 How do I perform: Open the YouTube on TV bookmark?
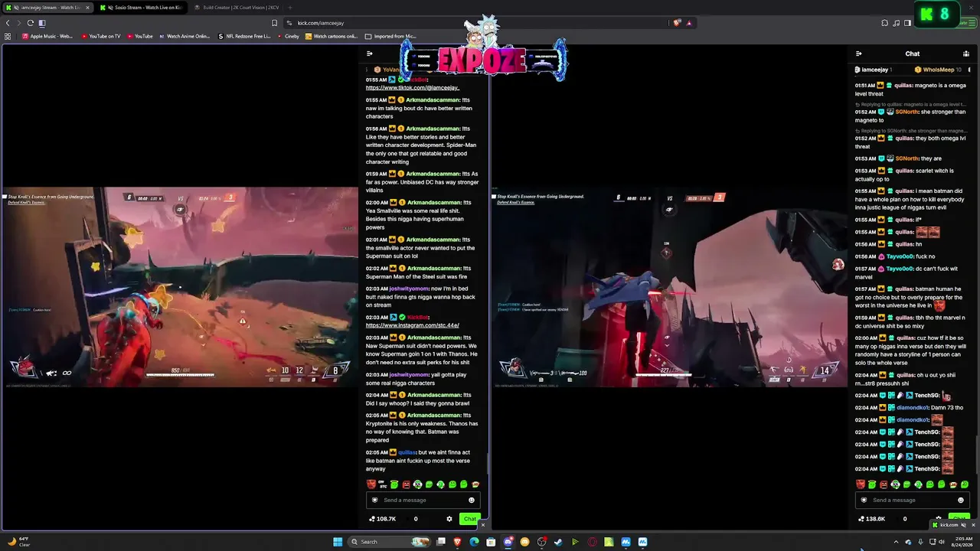[x=100, y=36]
